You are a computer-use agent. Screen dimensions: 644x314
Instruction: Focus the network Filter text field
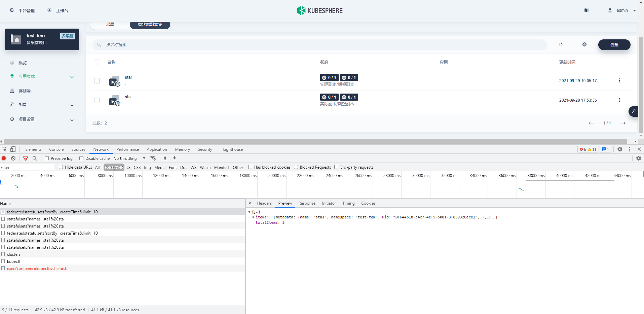[x=27, y=167]
